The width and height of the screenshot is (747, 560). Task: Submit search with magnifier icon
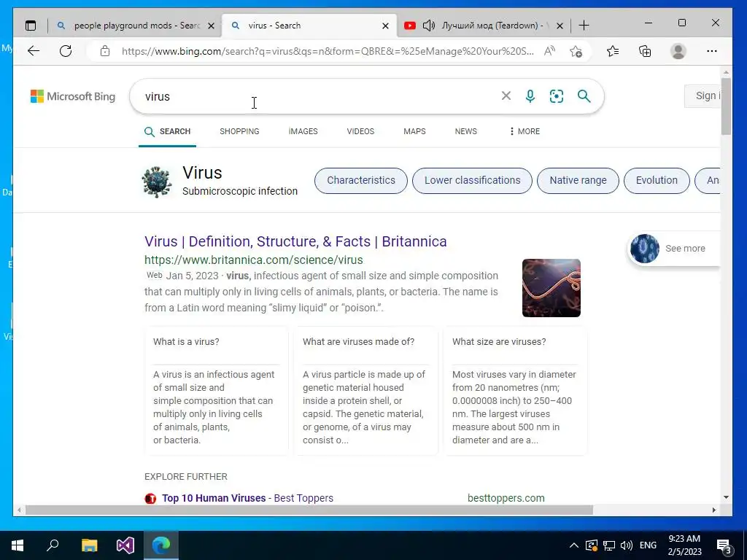(584, 96)
